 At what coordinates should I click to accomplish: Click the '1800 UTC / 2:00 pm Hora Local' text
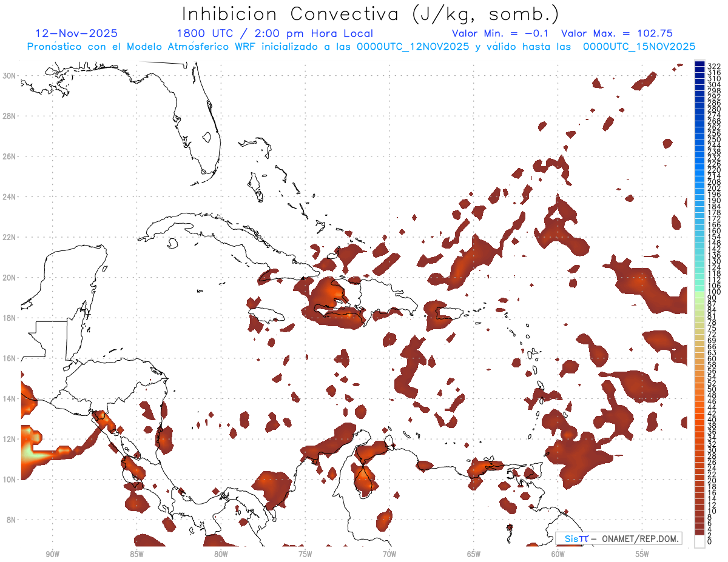tap(275, 33)
